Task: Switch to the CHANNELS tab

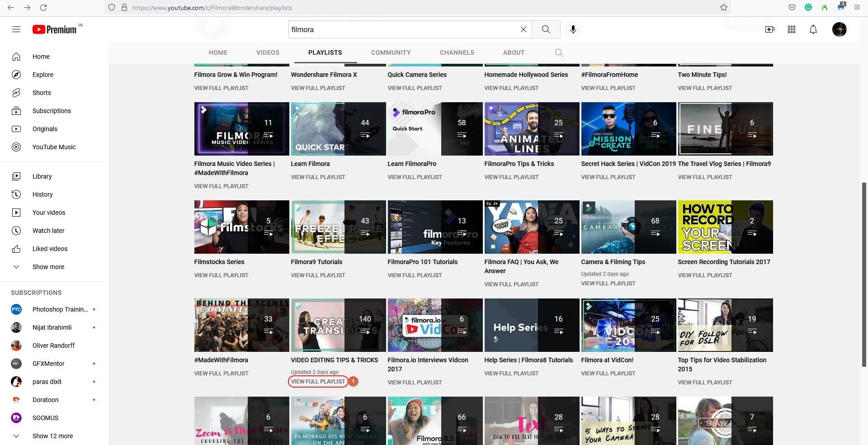Action: (457, 52)
